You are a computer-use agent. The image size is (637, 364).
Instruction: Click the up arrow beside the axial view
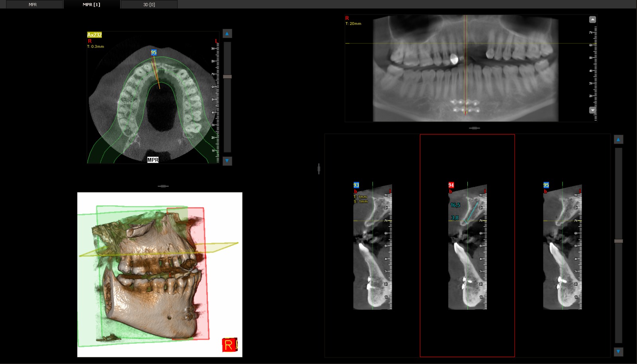(227, 34)
